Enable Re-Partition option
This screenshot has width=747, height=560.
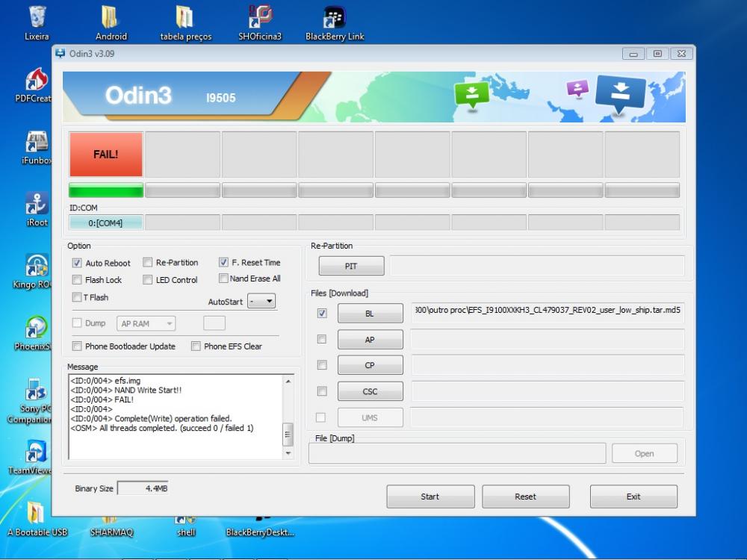pyautogui.click(x=148, y=262)
